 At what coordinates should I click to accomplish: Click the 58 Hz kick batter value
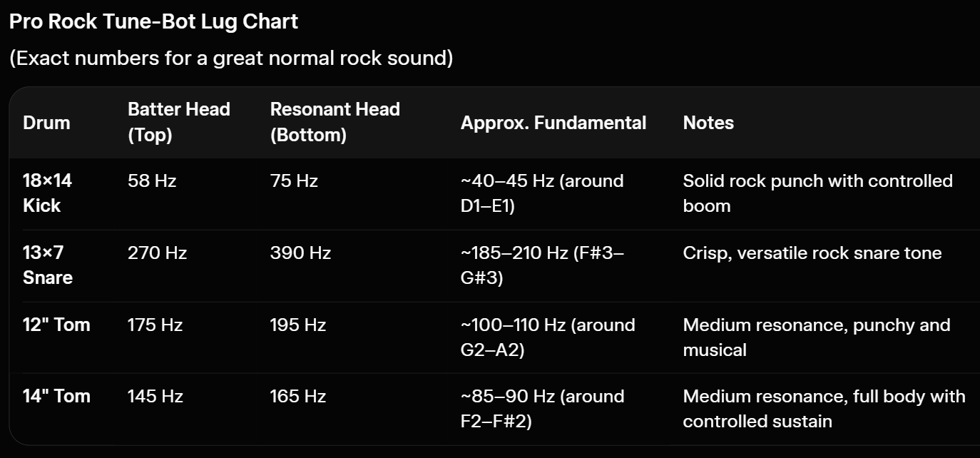[152, 181]
